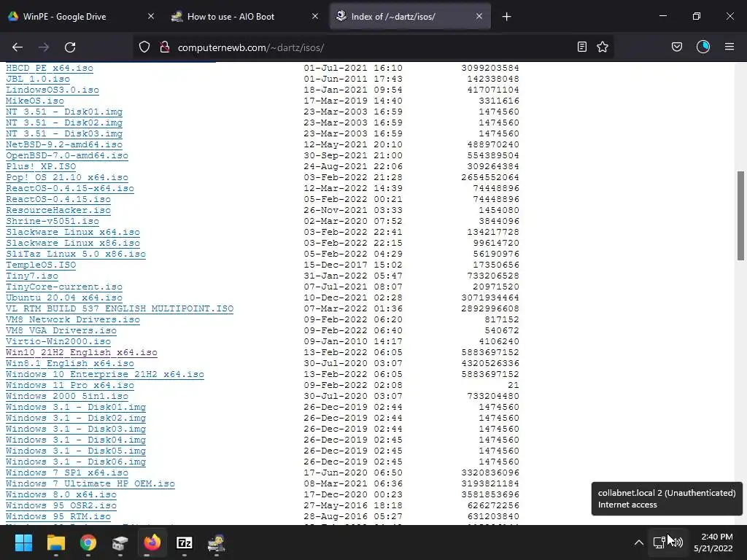Select the Index of /~dartz/isos/ tab
The image size is (747, 560).
[410, 16]
